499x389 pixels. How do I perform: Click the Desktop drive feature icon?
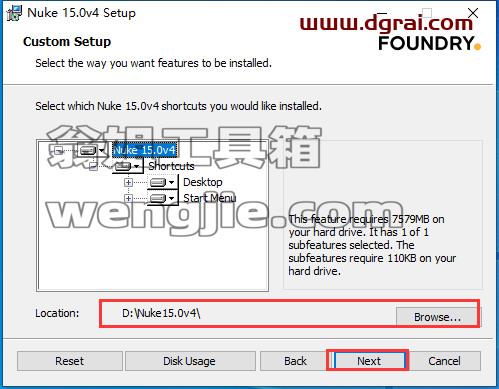(x=163, y=182)
